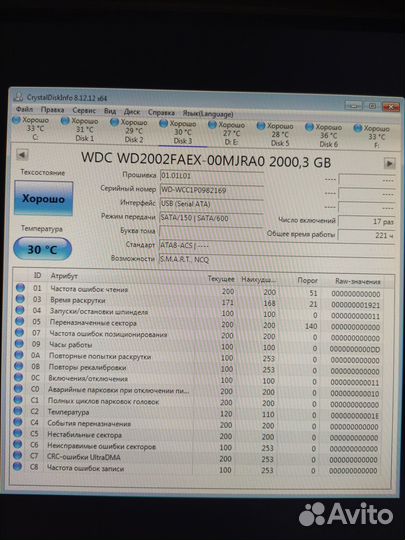Screen dimensions: 405x540
Task: Select the Неисправимые ошибки секторов row text
Action: (101, 446)
